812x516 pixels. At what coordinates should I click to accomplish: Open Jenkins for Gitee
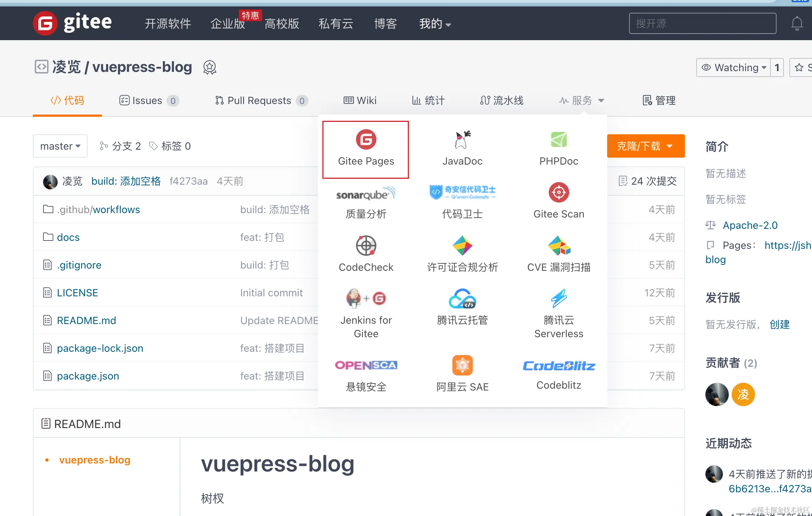pos(366,314)
